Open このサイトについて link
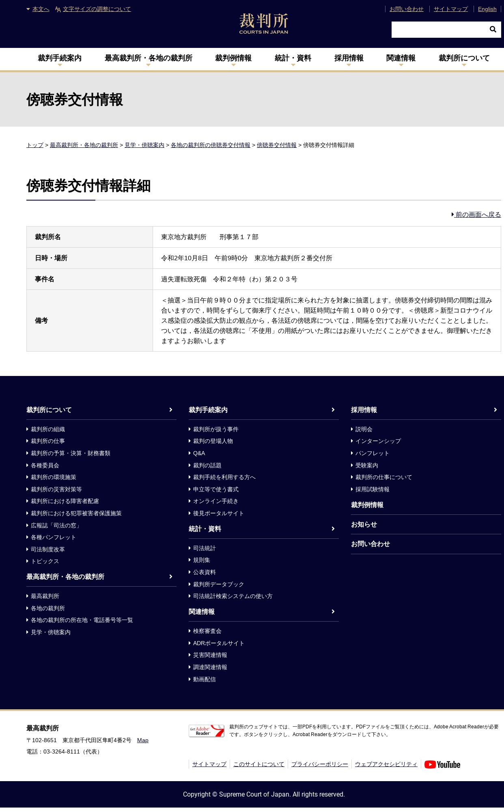 click(259, 764)
